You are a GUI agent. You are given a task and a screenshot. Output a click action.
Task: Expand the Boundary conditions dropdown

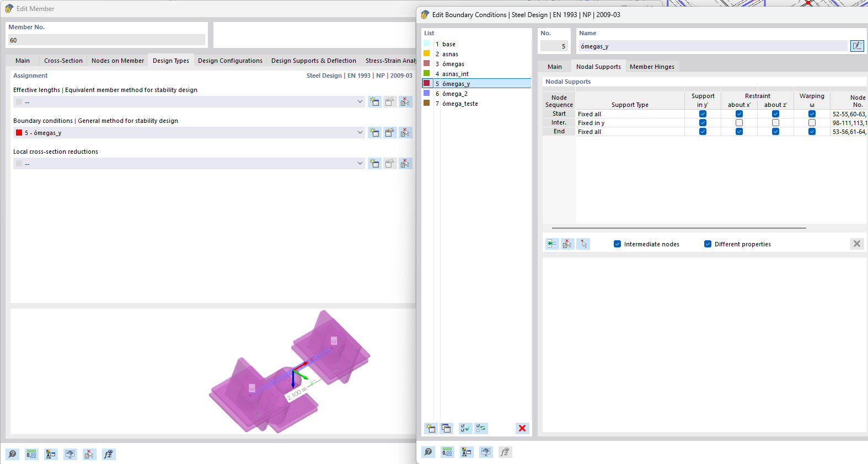tap(360, 133)
